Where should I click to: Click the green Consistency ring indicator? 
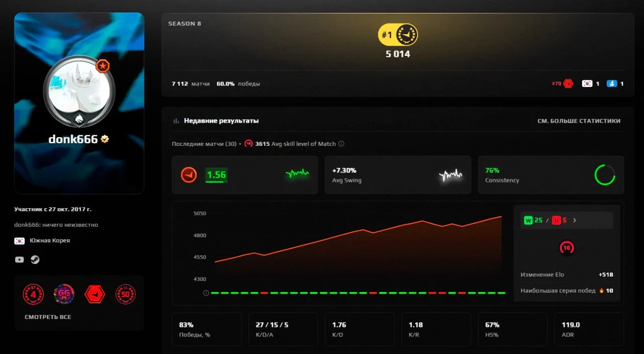605,175
